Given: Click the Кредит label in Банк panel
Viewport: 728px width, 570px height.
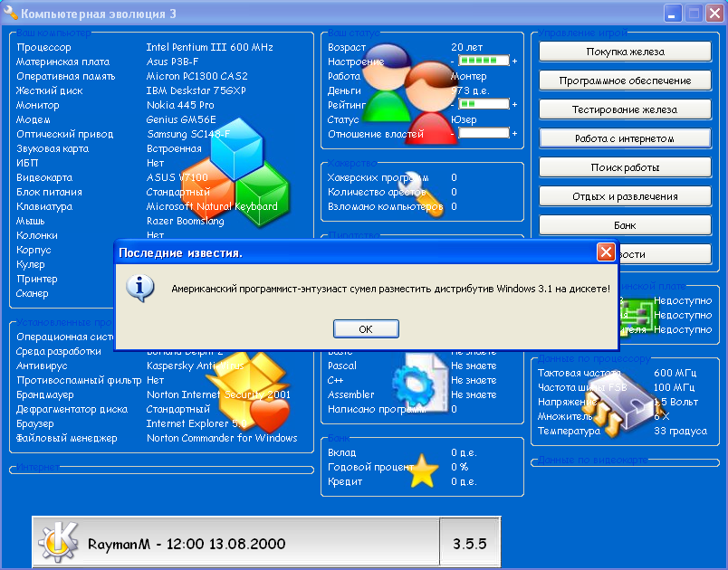Looking at the screenshot, I should [344, 481].
